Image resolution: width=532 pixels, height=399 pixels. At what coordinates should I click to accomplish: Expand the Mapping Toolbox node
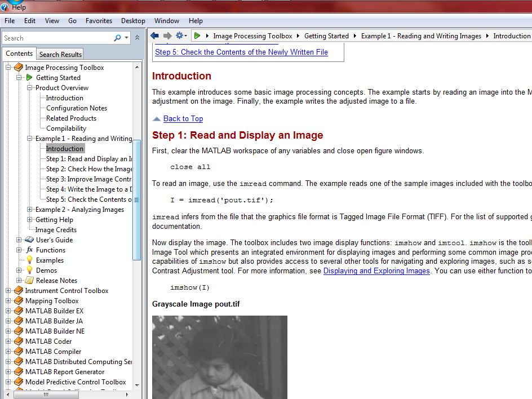[8, 300]
